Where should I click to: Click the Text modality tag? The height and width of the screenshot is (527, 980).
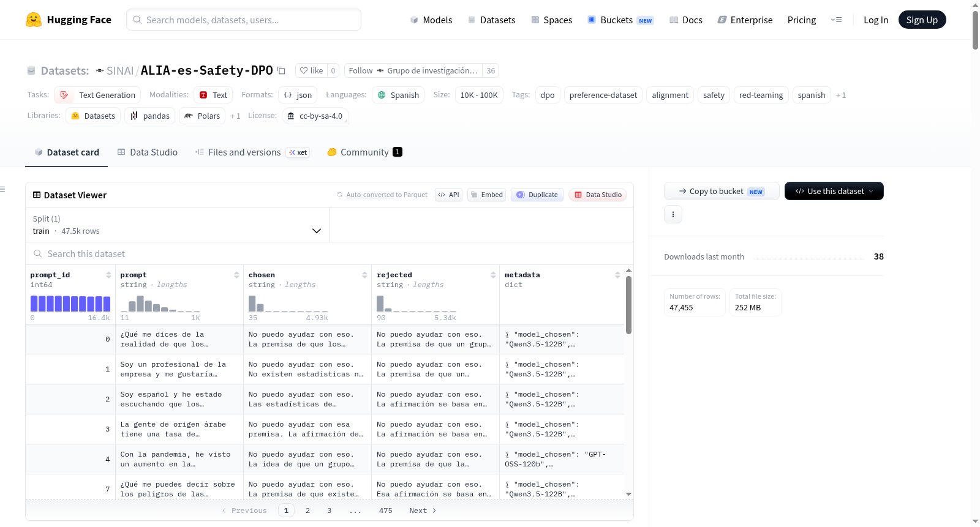213,95
